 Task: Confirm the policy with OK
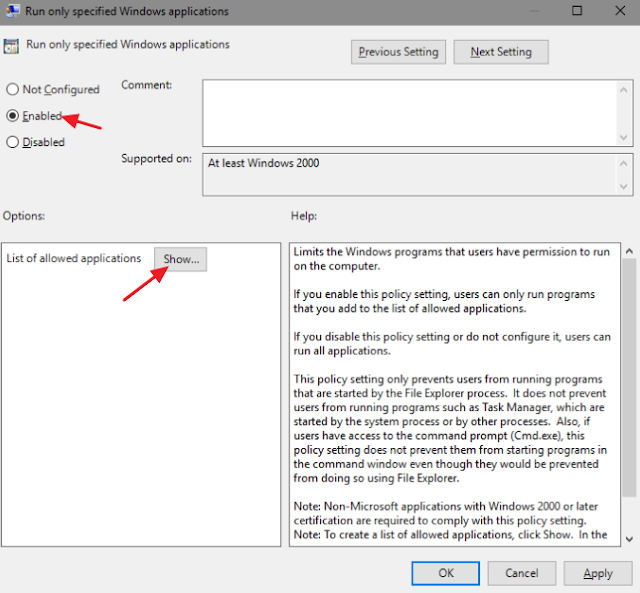[x=445, y=573]
